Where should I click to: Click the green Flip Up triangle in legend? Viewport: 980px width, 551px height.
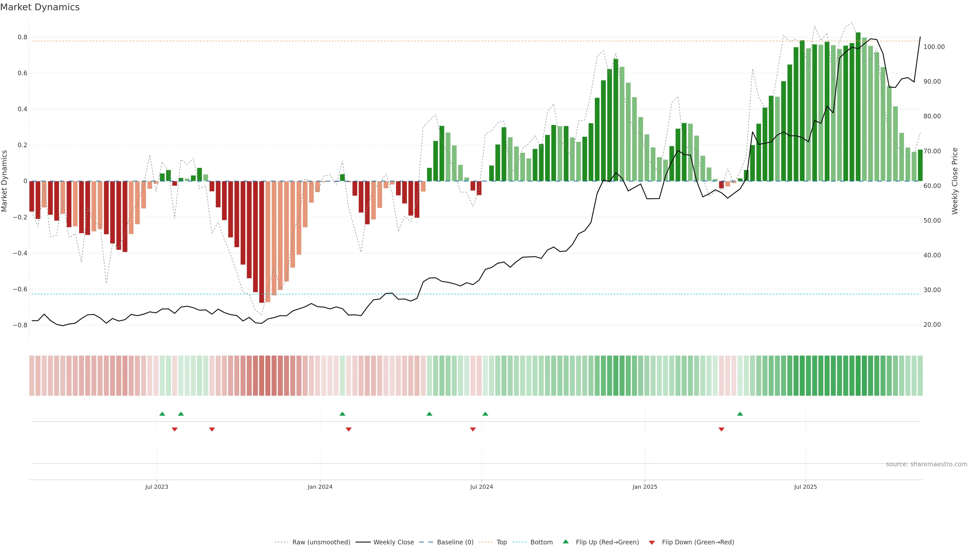click(565, 542)
